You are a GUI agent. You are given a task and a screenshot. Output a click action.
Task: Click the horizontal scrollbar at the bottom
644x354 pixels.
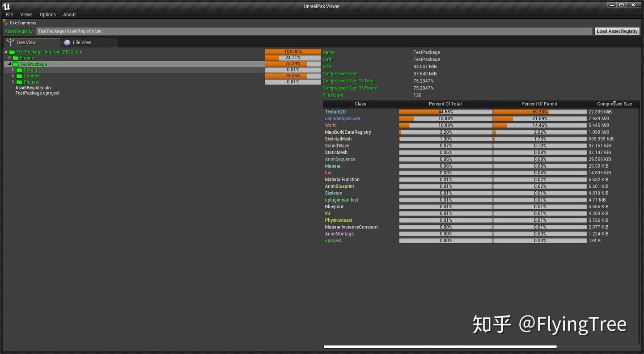(x=440, y=346)
